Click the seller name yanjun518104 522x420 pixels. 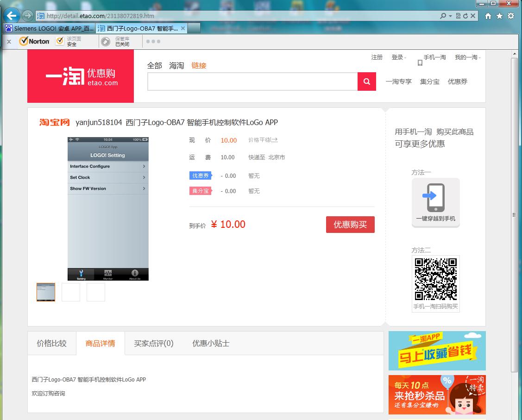(99, 122)
